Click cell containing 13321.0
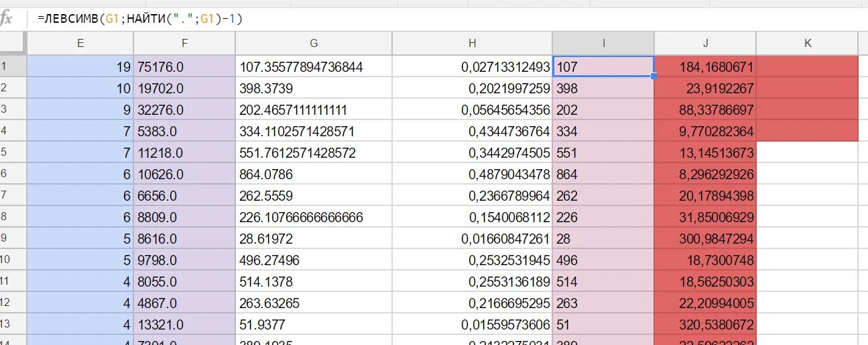 [184, 324]
